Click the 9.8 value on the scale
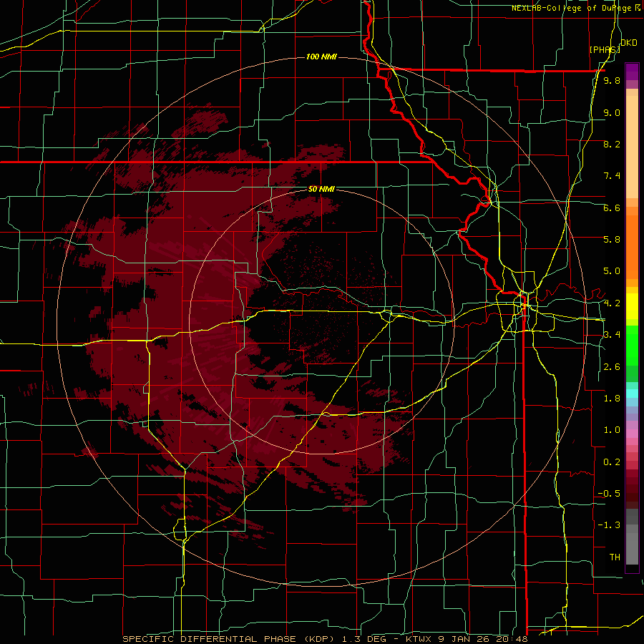The height and width of the screenshot is (644, 644). click(612, 80)
